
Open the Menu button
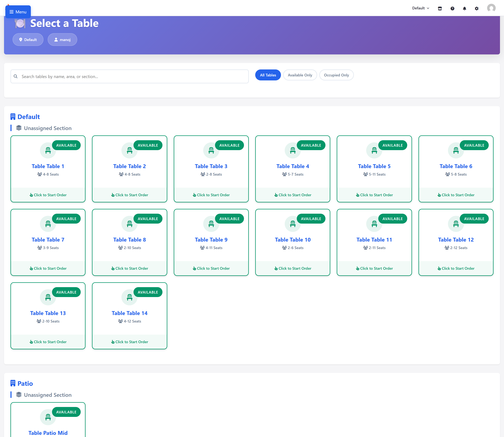tap(18, 12)
